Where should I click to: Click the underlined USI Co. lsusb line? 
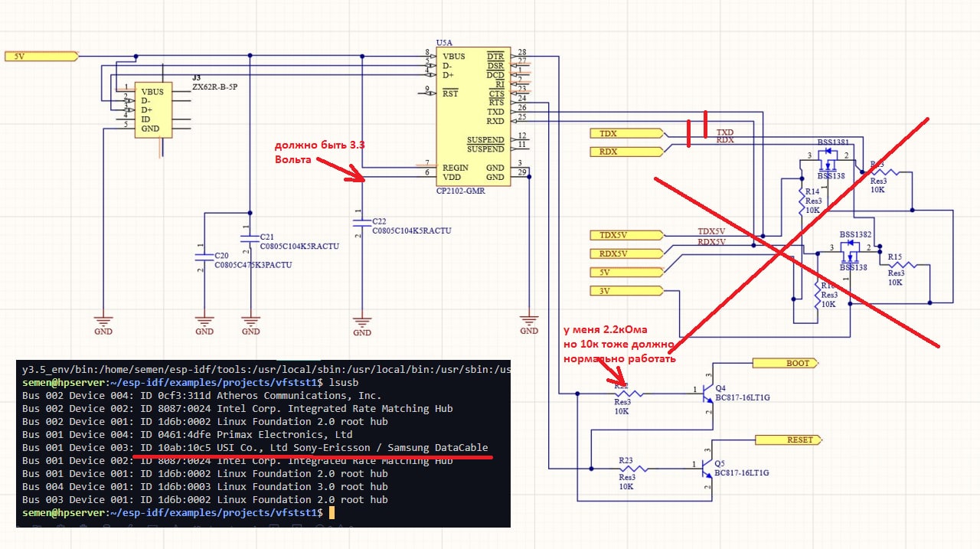(x=255, y=448)
